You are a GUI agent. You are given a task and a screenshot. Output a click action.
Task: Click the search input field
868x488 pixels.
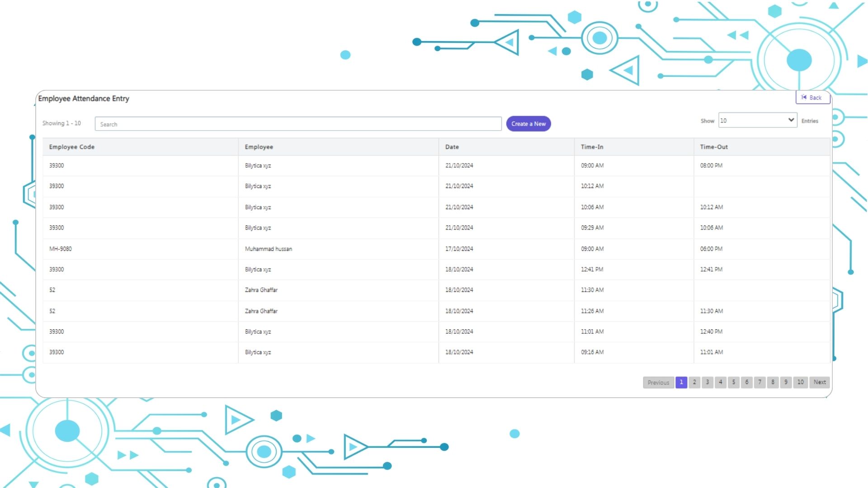[x=298, y=123]
